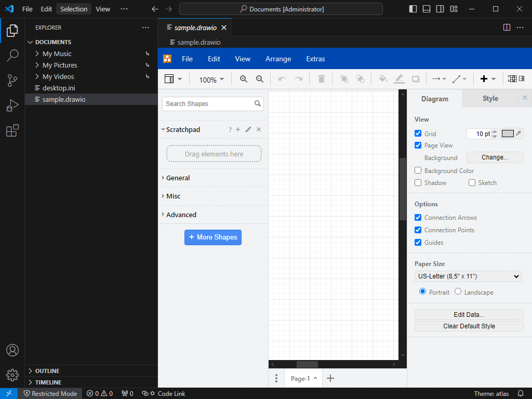Open the draw.io View menu
The height and width of the screenshot is (399, 532).
coord(243,59)
